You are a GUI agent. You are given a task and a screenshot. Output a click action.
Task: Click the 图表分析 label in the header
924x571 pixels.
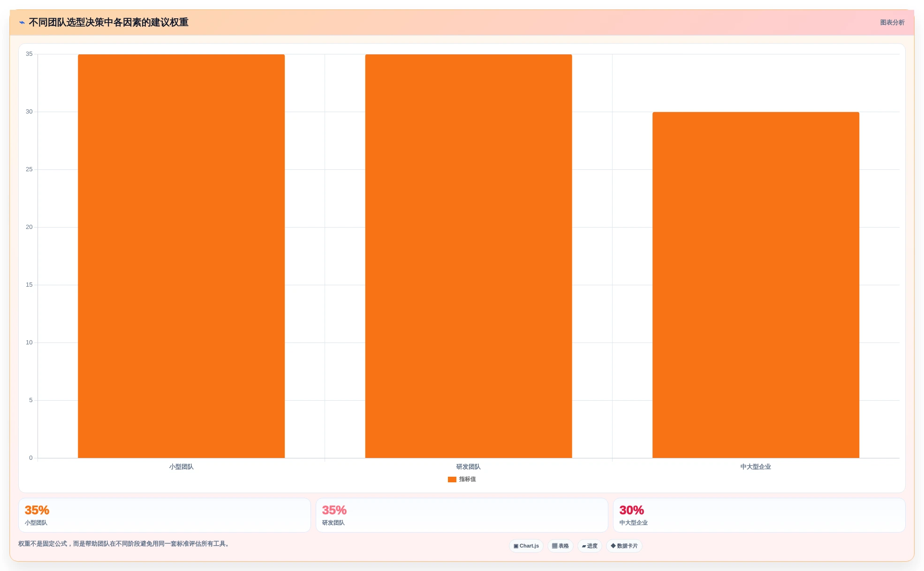click(x=892, y=23)
